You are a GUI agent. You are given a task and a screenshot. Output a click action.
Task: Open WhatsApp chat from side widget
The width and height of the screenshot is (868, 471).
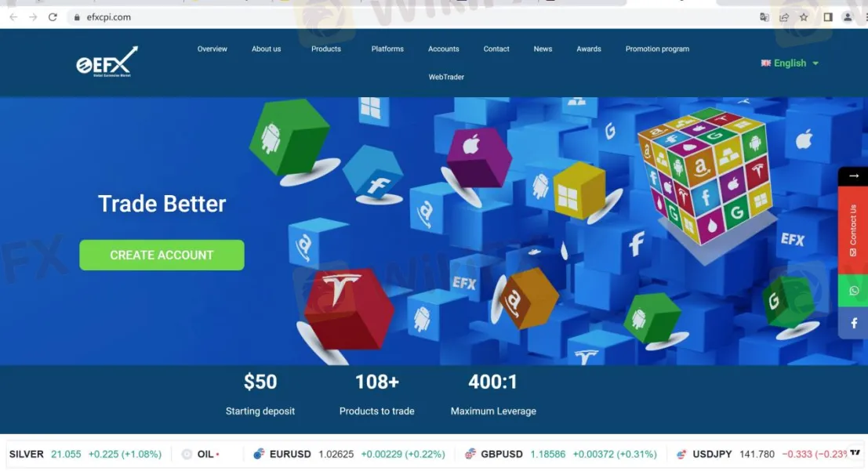point(853,291)
